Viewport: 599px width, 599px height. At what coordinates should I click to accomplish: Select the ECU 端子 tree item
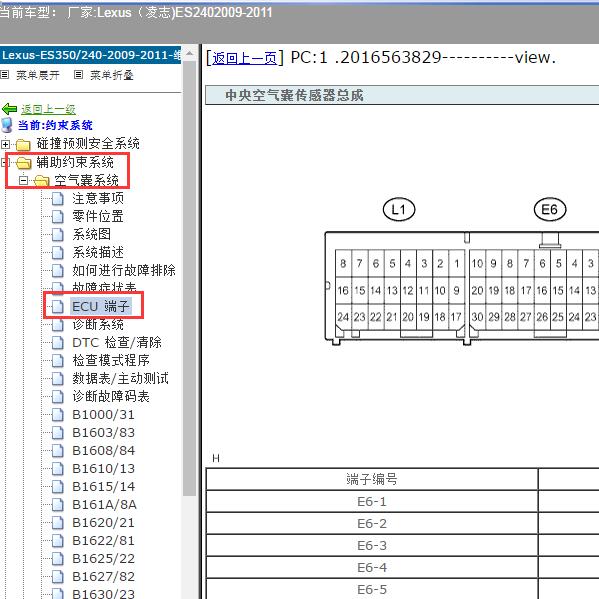pyautogui.click(x=101, y=306)
